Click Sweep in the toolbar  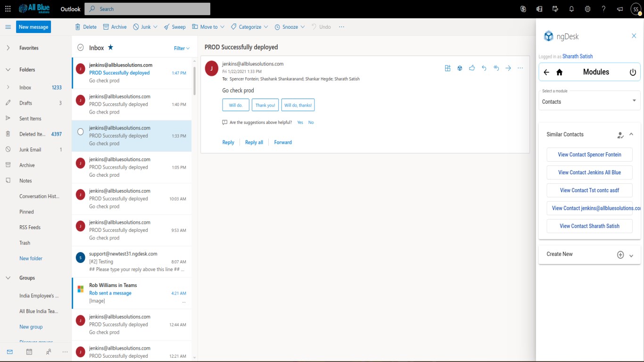pyautogui.click(x=174, y=27)
